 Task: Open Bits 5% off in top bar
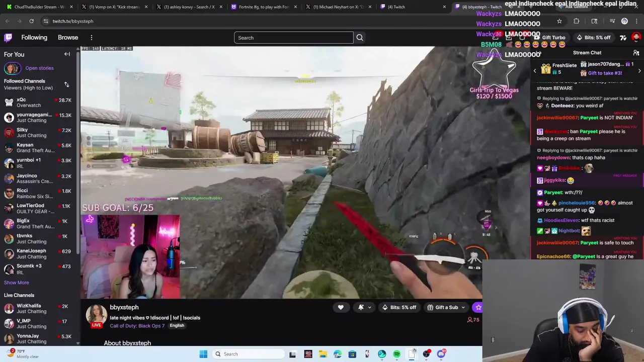tap(593, 38)
